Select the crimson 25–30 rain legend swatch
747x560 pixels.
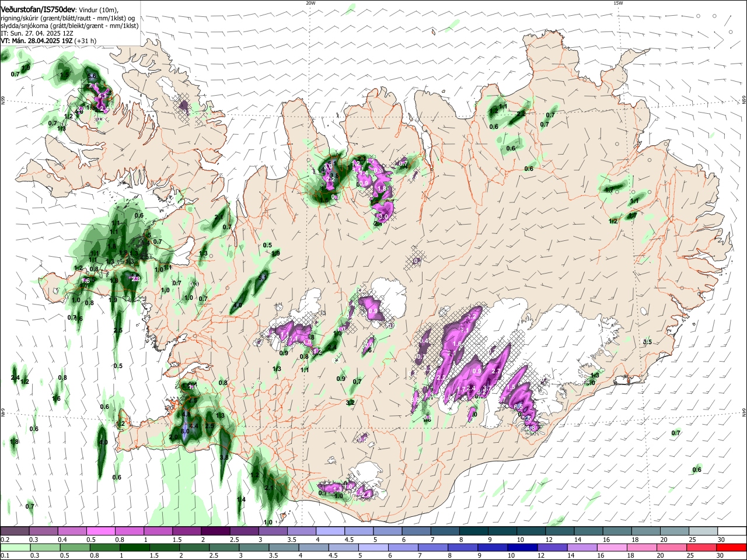coord(701,547)
